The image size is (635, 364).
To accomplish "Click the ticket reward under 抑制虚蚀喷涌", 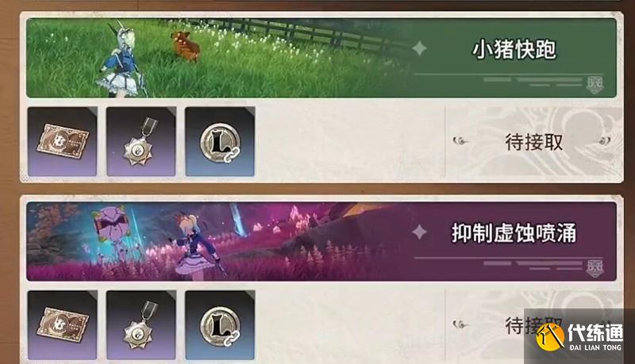I will coord(63,325).
